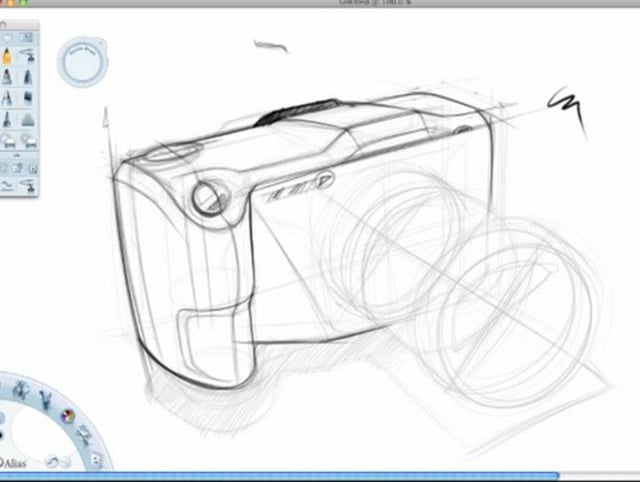The width and height of the screenshot is (640, 482).
Task: Click the Redo arrow in the lagoon
Action: pos(66,462)
